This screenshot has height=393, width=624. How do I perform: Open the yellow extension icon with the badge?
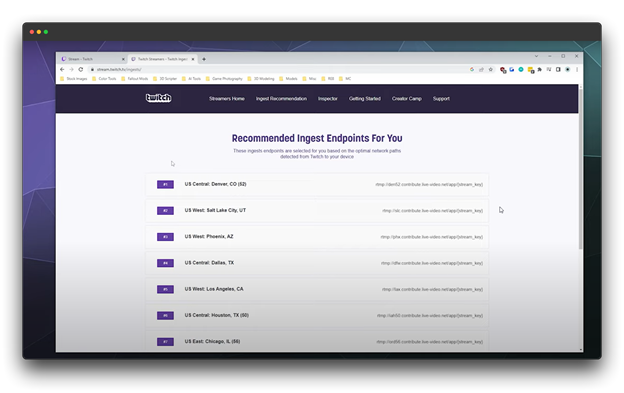[530, 70]
